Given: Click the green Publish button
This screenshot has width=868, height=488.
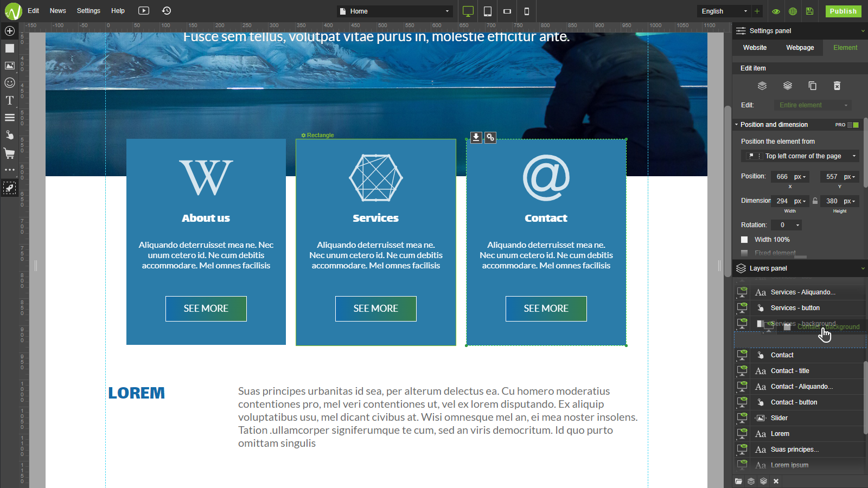Looking at the screenshot, I should pos(843,11).
